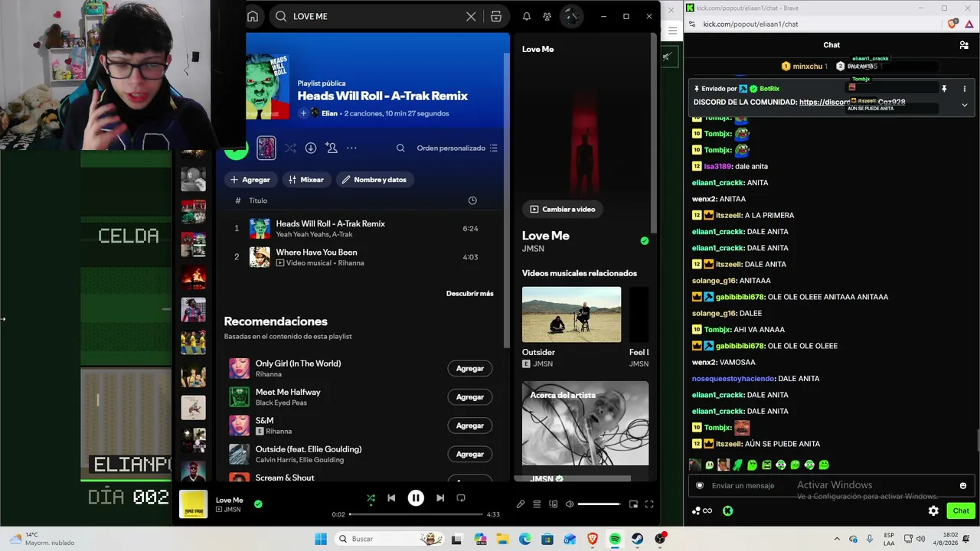
Task: Open Spotify friend activity icon
Action: click(547, 16)
